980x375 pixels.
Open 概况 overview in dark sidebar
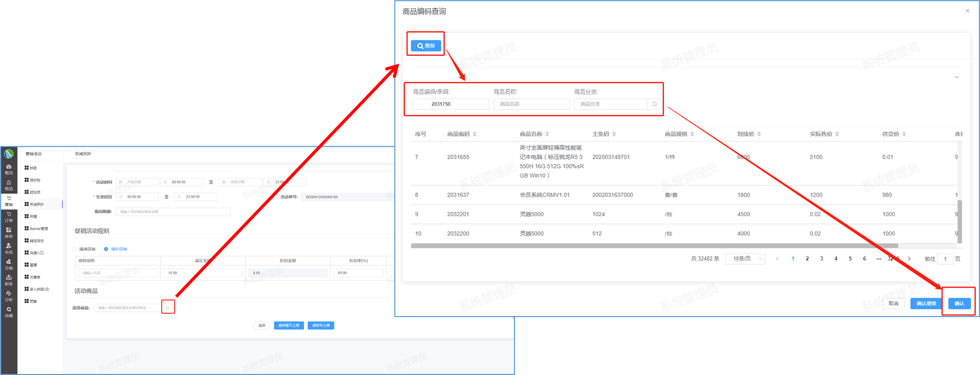coord(9,169)
